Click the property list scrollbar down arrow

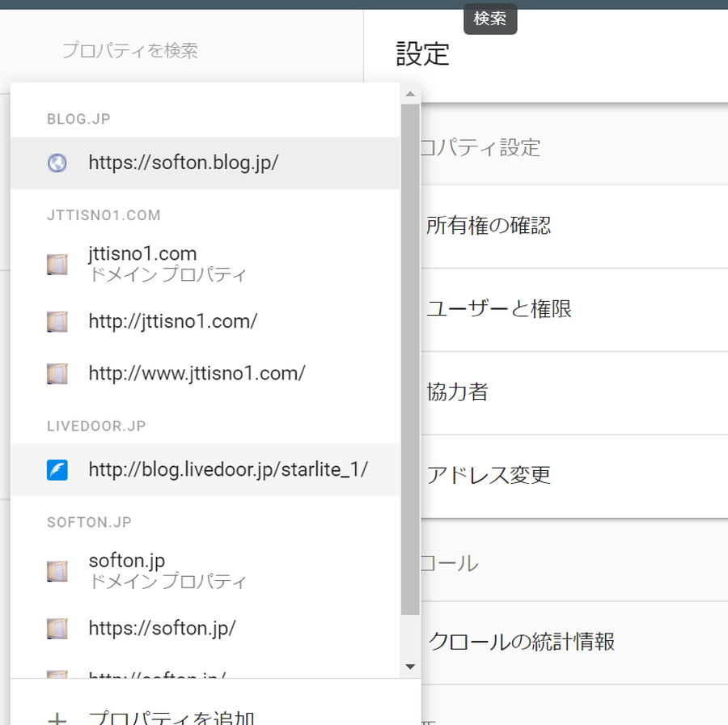pos(410,667)
